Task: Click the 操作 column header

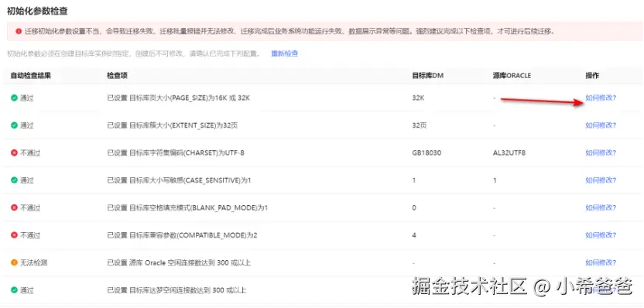Action: (592, 76)
